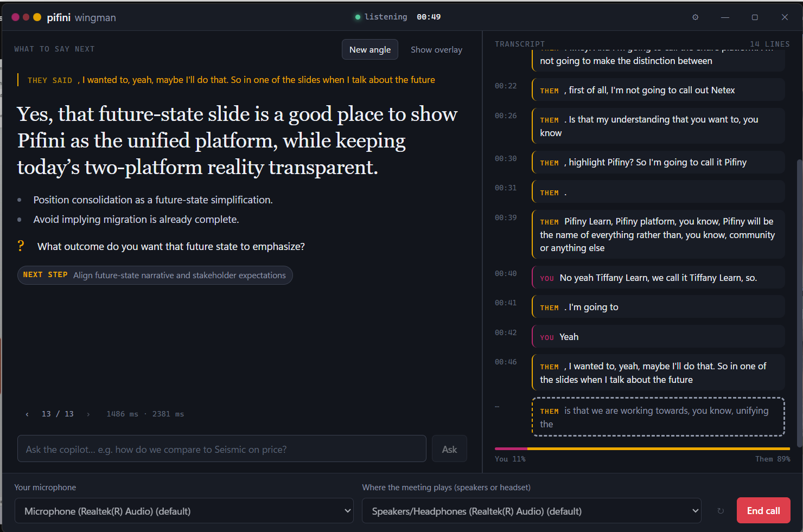Screen dimensions: 803x532
Task: Close the pifini wingman window
Action: (785, 17)
